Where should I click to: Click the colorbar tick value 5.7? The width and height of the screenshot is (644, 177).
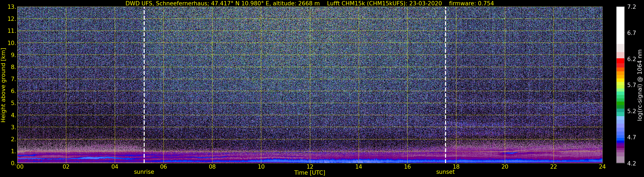(x=632, y=85)
